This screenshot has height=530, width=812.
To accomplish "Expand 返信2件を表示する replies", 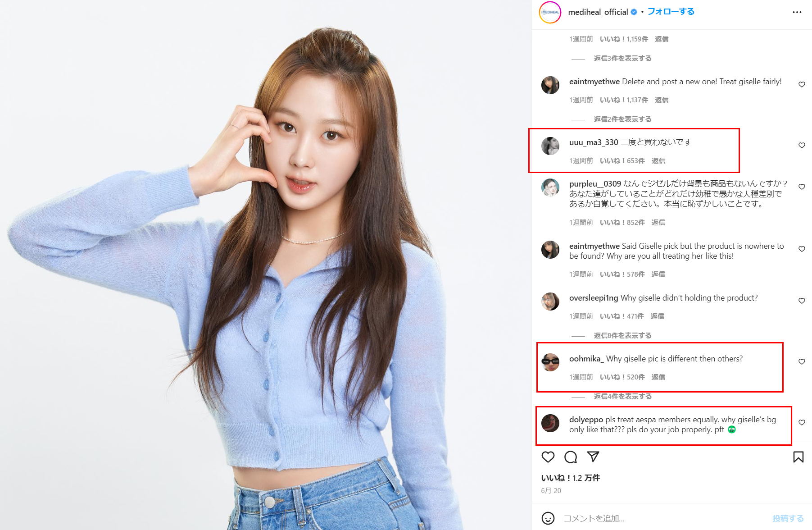I will pyautogui.click(x=622, y=119).
